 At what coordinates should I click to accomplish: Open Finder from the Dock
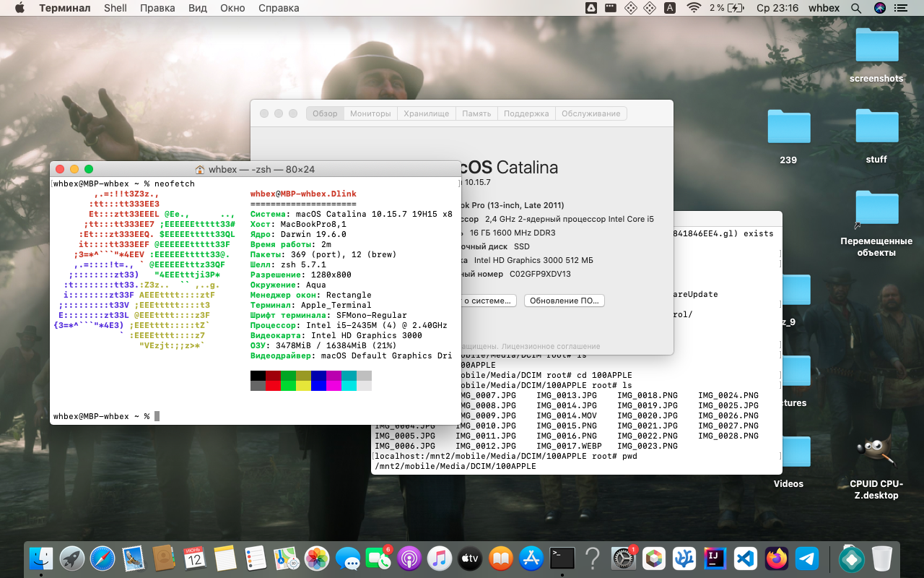41,558
